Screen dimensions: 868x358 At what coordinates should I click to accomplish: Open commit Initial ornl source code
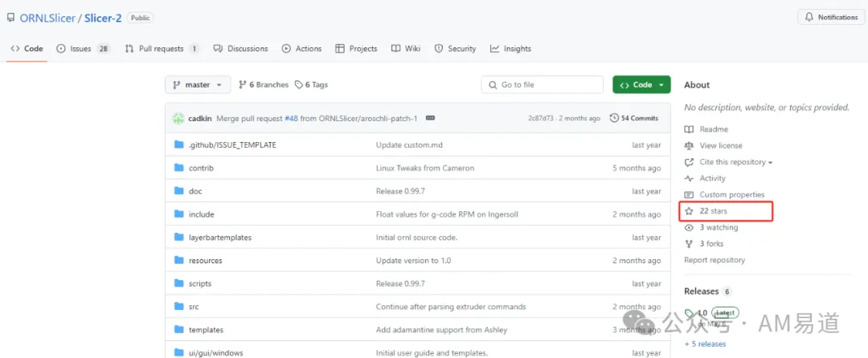tap(417, 238)
